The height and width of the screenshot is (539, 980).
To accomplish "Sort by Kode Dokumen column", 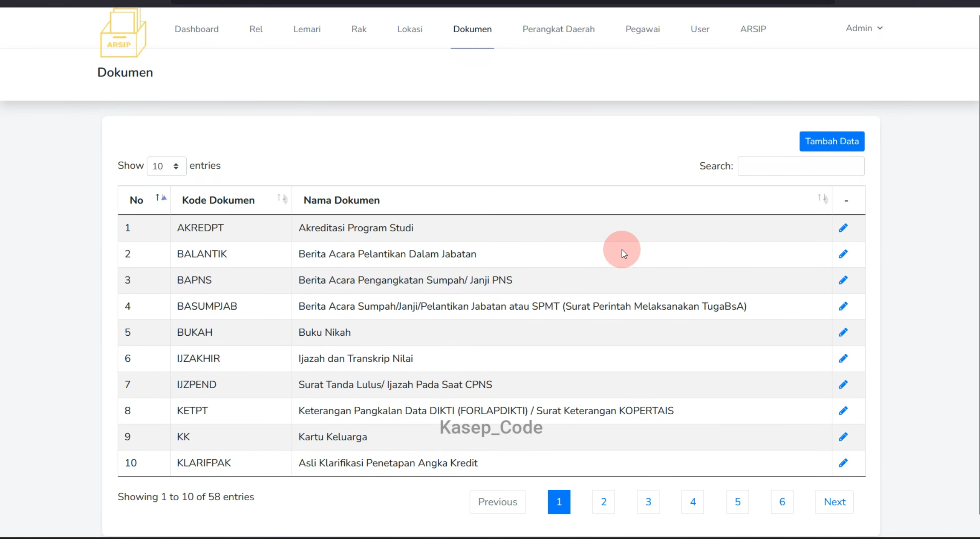I will (x=231, y=200).
